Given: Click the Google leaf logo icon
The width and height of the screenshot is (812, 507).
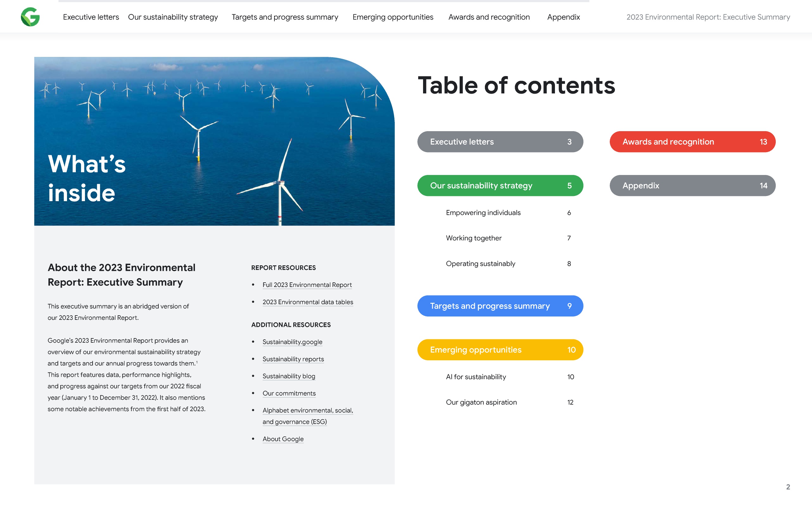Looking at the screenshot, I should click(30, 17).
